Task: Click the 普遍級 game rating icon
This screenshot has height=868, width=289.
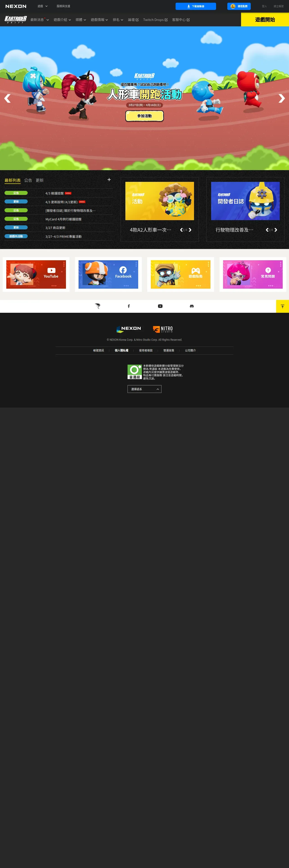Action: (x=135, y=372)
